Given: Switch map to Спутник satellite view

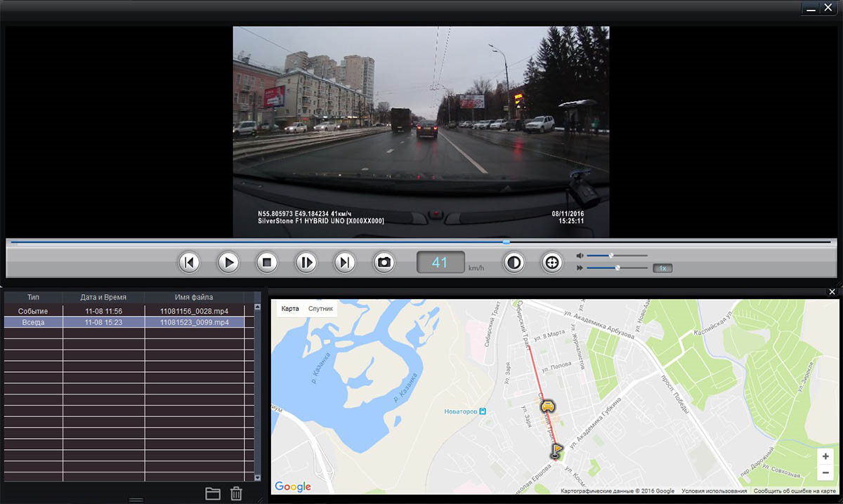Looking at the screenshot, I should (x=321, y=309).
